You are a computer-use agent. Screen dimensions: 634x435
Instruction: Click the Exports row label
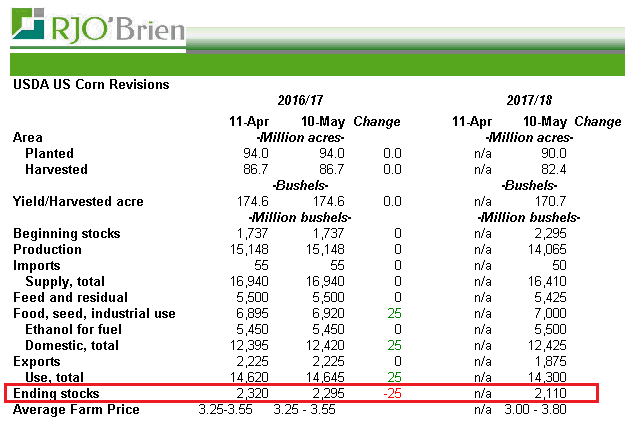tap(37, 361)
